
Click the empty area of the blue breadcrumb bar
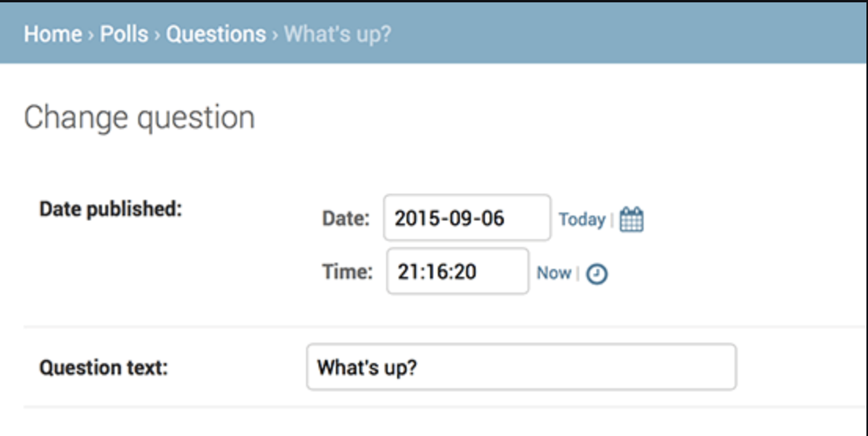[628, 35]
